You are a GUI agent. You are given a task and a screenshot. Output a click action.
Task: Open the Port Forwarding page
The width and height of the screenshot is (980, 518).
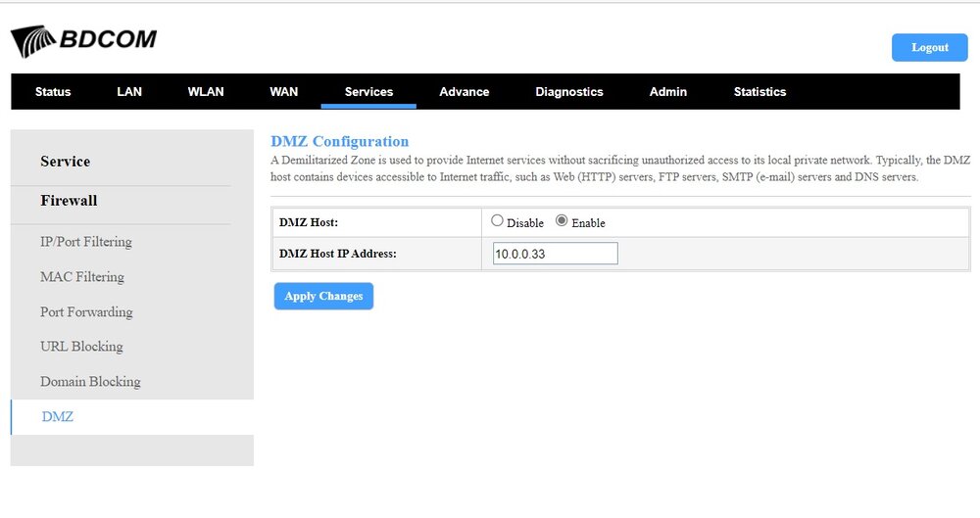(x=86, y=312)
